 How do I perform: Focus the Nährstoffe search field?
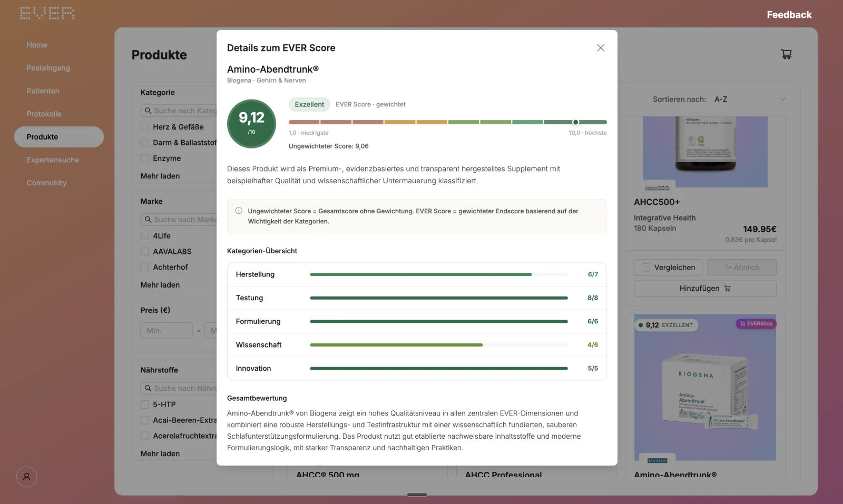[179, 388]
